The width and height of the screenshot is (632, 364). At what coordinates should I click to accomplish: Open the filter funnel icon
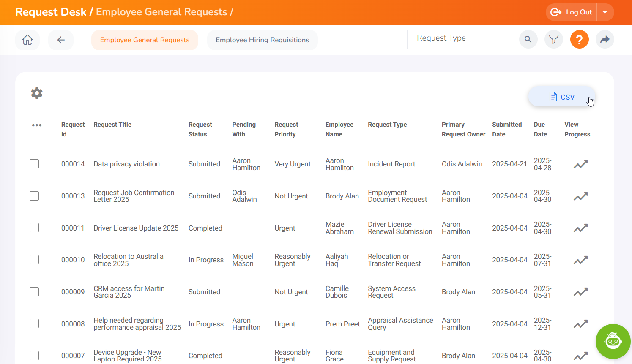point(553,39)
